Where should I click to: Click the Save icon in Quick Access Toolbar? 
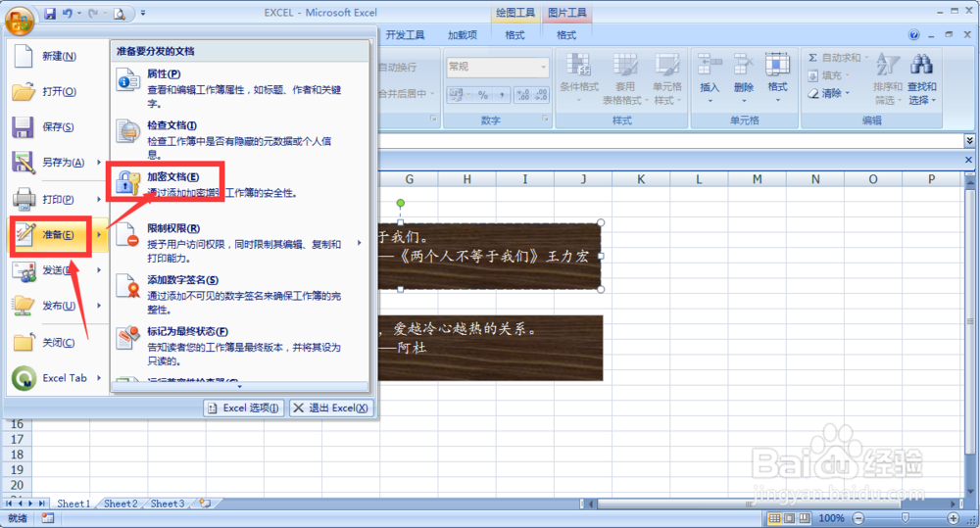(50, 13)
